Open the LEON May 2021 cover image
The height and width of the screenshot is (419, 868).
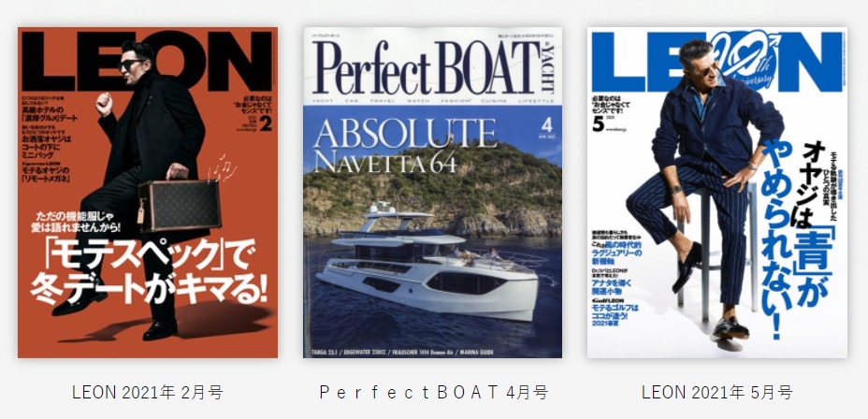click(x=716, y=192)
